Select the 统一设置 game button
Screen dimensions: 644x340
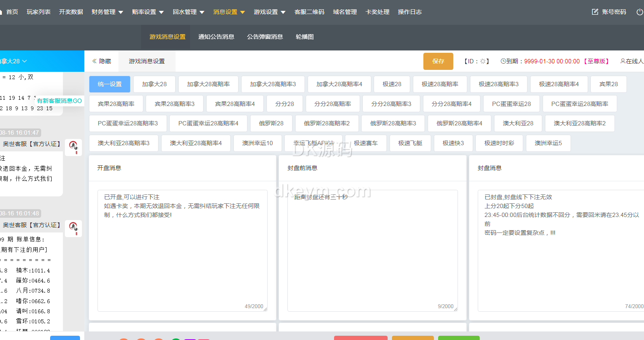click(x=110, y=84)
